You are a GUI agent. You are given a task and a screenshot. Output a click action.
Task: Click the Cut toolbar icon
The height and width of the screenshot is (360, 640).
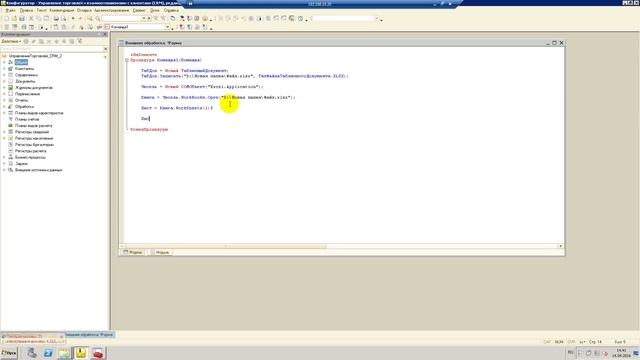31,18
